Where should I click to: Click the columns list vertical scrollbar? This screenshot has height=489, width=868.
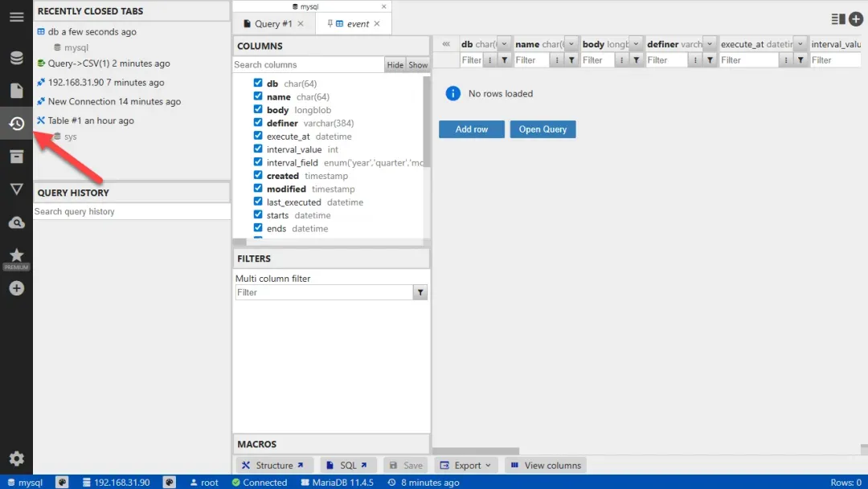(x=427, y=120)
